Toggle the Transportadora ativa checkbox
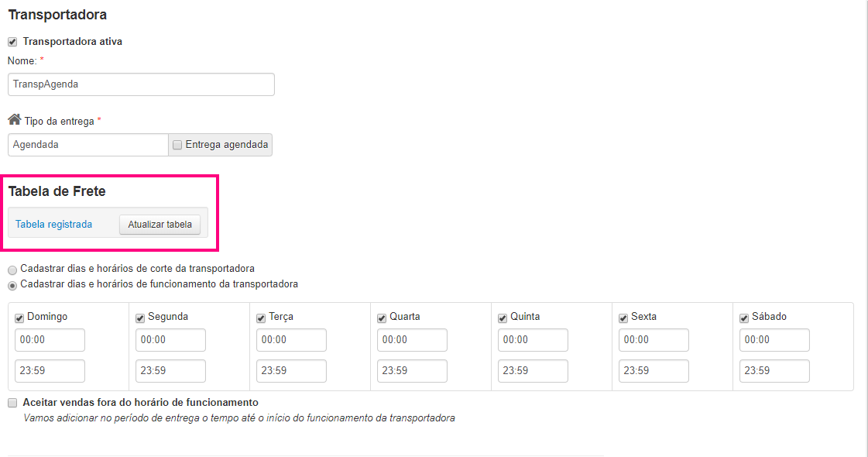The height and width of the screenshot is (457, 868). tap(12, 42)
